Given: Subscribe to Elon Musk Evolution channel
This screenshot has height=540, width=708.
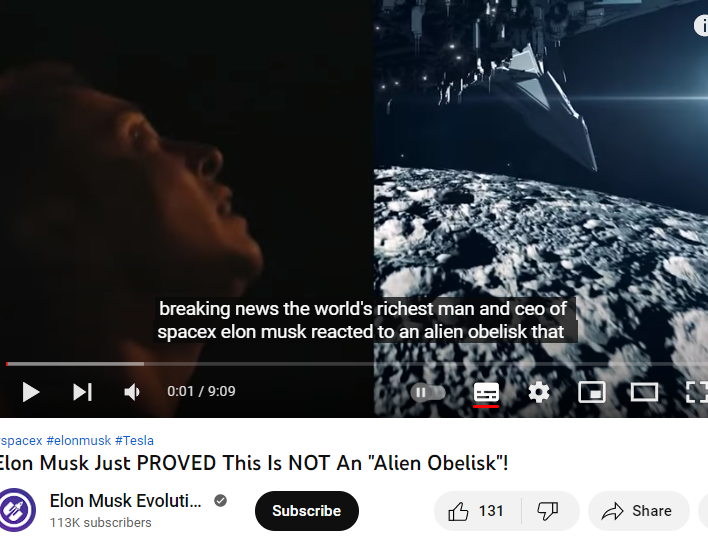Looking at the screenshot, I should [x=307, y=511].
